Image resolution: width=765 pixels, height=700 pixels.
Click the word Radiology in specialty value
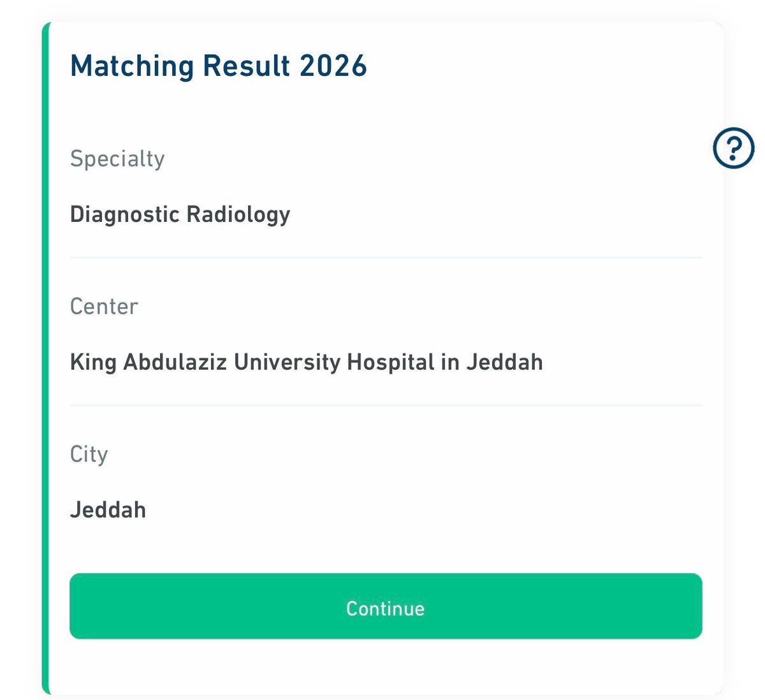click(238, 215)
